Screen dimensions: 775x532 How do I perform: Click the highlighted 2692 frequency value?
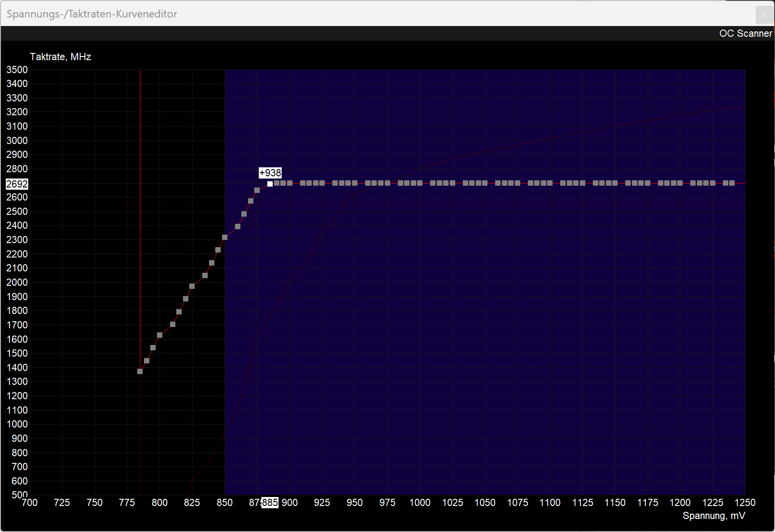tap(17, 184)
